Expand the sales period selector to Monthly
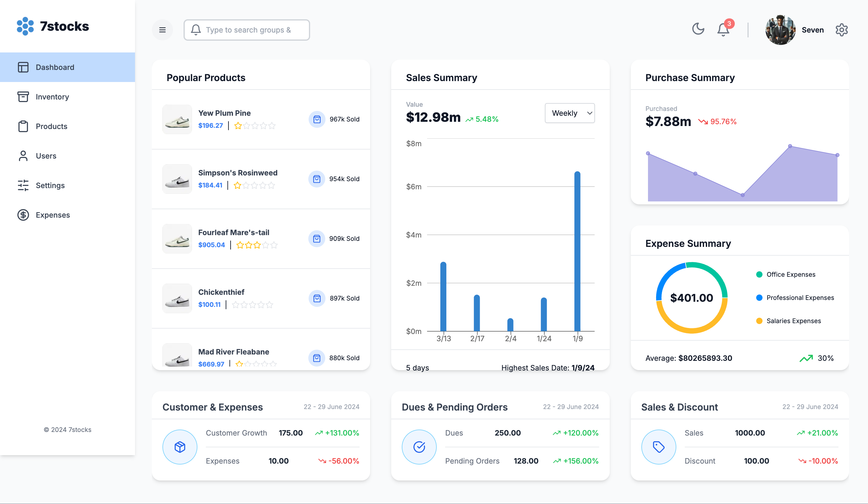868x504 pixels. (x=569, y=113)
